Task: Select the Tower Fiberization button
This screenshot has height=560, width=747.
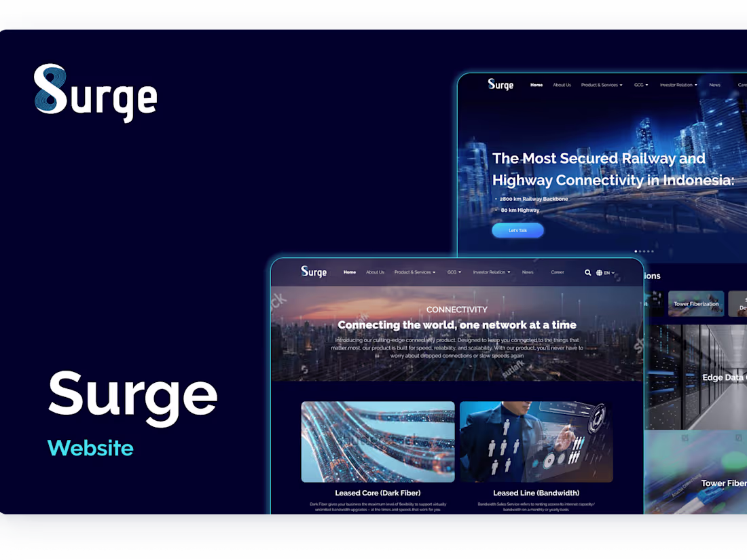Action: click(695, 303)
